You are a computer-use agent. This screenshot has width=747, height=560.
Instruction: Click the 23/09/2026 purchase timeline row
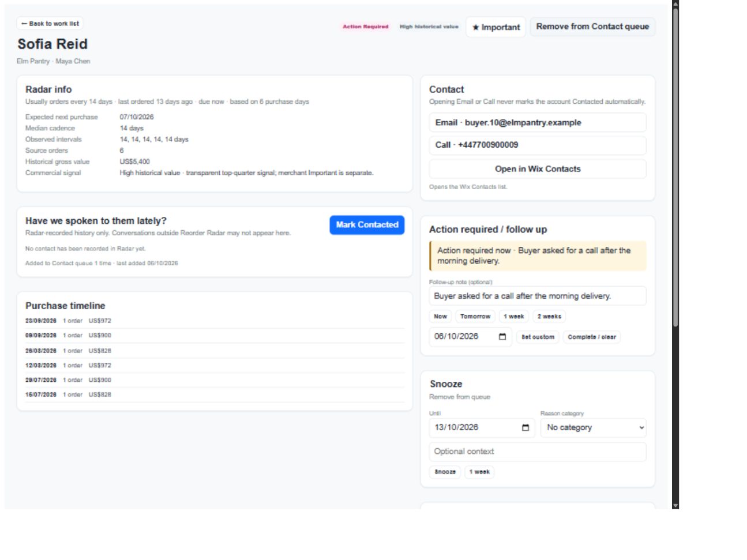pyautogui.click(x=215, y=321)
